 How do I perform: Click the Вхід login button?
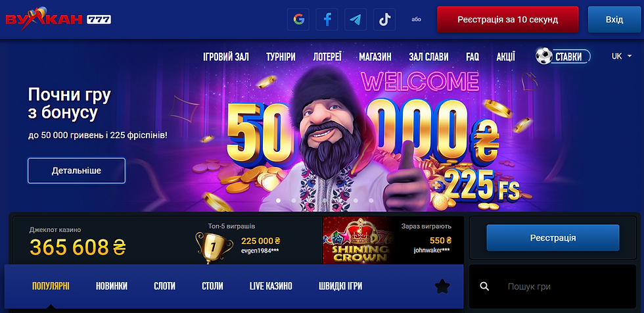(614, 19)
